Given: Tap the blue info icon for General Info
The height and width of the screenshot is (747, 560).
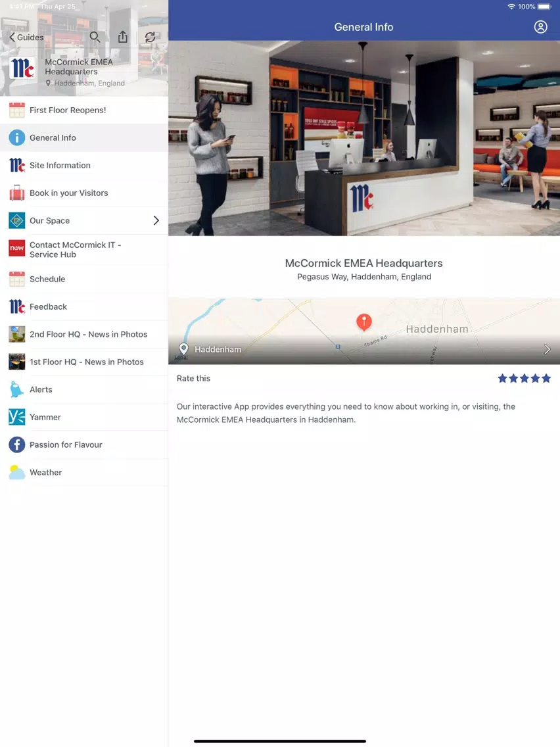Looking at the screenshot, I should coord(16,137).
